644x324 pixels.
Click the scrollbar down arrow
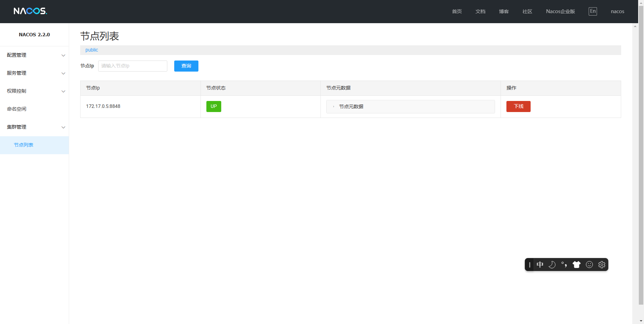point(641,321)
